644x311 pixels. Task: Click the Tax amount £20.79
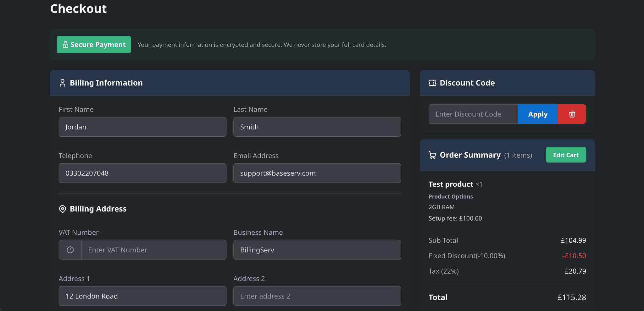coord(575,271)
